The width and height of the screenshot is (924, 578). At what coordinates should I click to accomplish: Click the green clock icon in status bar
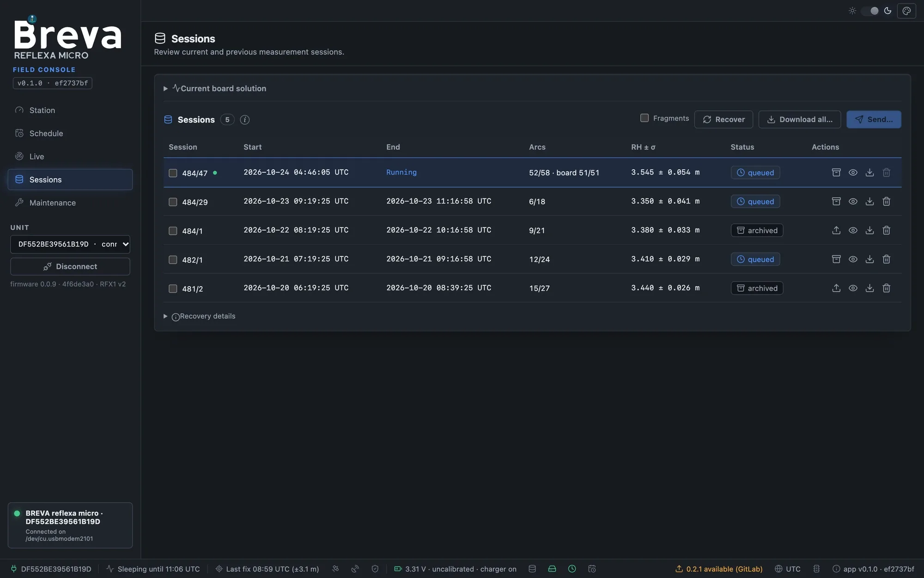572,569
